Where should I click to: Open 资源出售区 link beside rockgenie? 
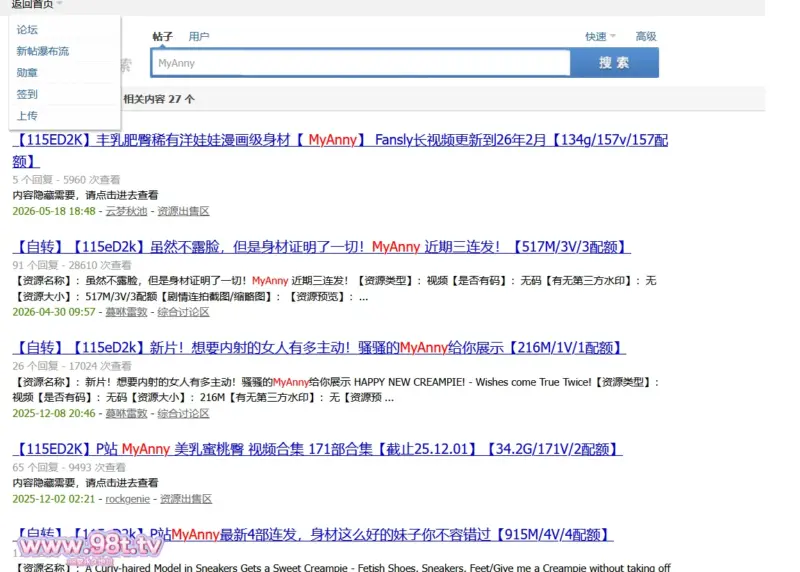(x=186, y=499)
